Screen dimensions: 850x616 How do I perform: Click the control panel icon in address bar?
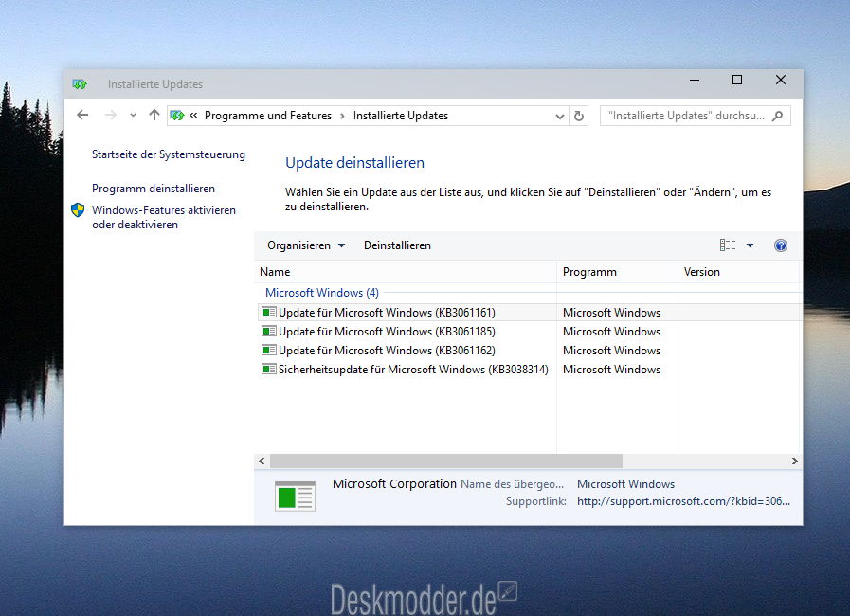176,116
